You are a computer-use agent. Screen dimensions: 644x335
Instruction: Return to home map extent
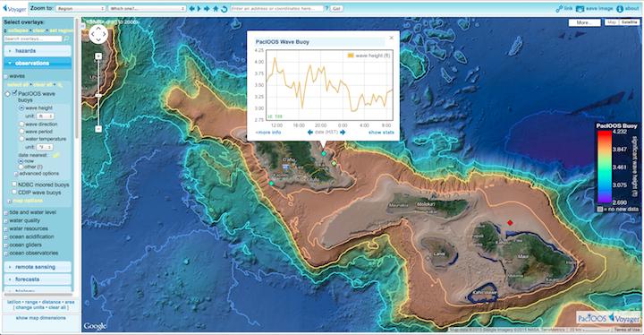point(216,9)
